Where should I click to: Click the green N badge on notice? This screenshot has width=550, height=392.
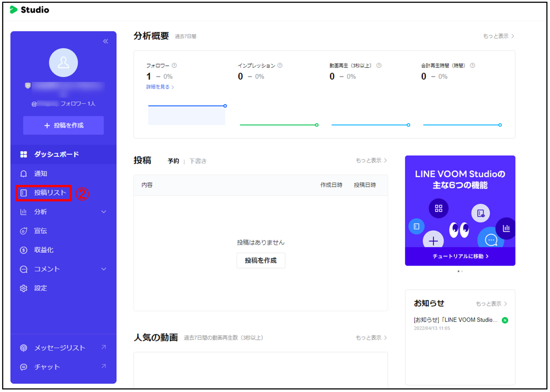(505, 320)
